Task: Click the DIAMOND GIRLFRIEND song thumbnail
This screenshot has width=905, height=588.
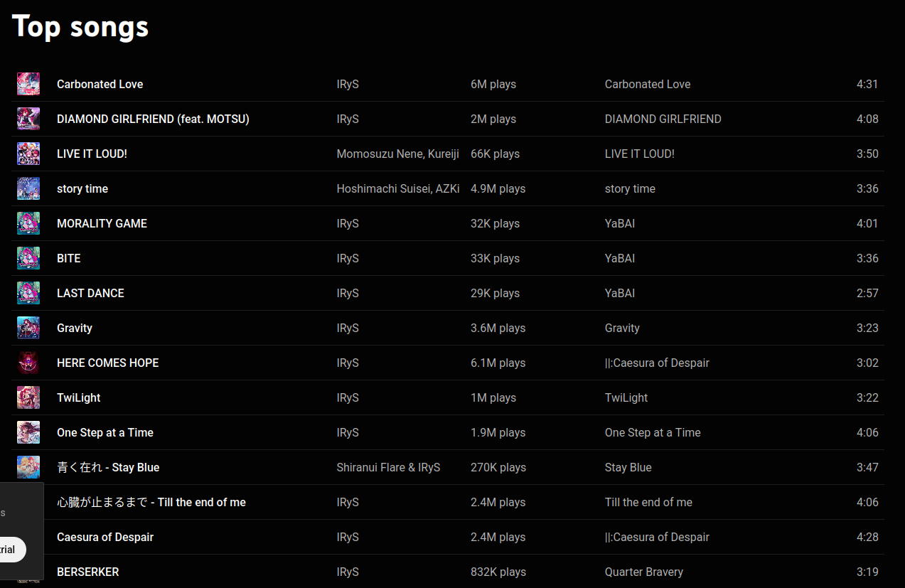Action: (28, 119)
